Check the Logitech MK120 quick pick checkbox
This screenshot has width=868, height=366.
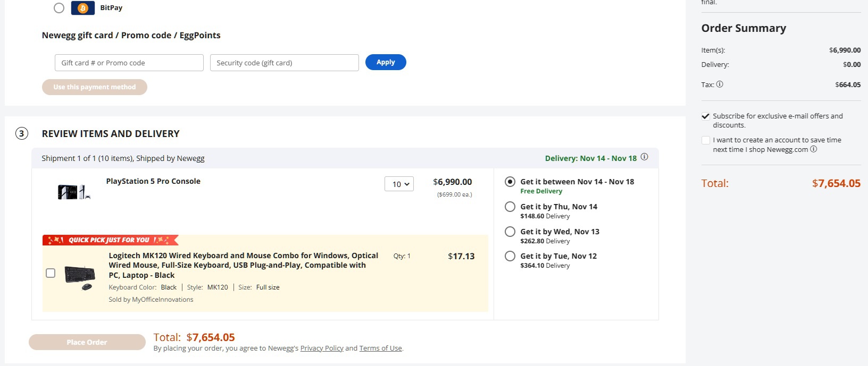(51, 273)
